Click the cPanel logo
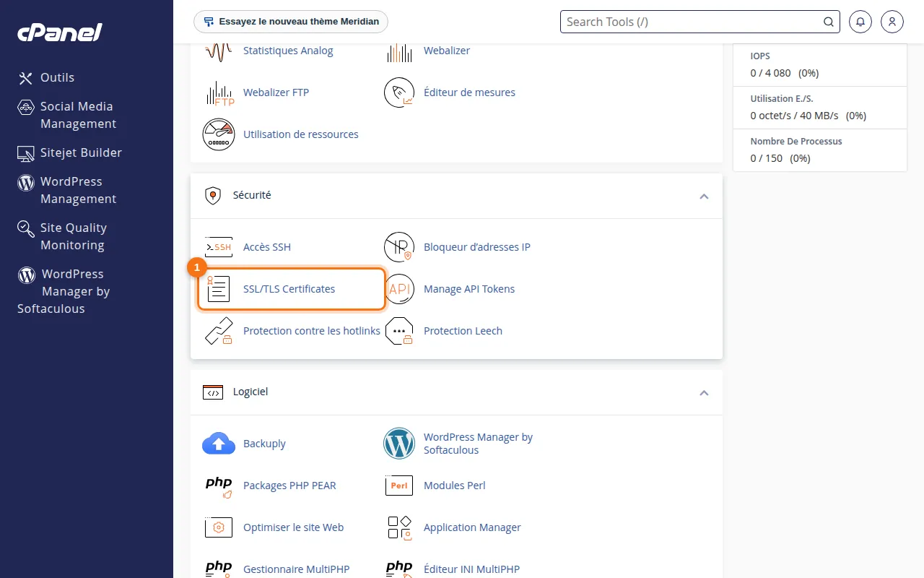Image resolution: width=924 pixels, height=578 pixels. (60, 32)
